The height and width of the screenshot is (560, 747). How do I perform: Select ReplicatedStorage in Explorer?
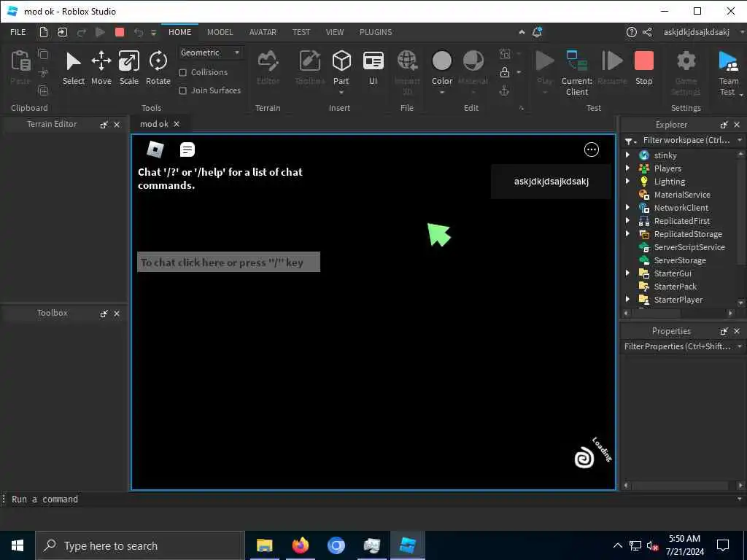tap(688, 234)
